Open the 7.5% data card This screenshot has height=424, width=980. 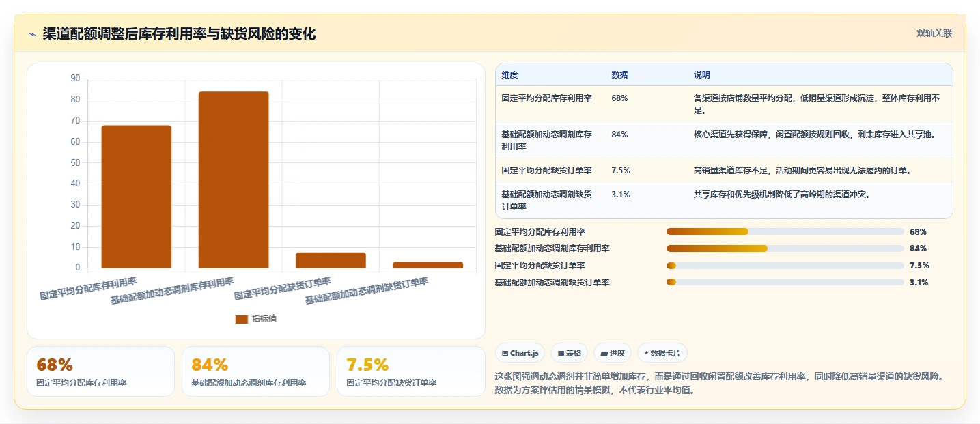click(410, 371)
